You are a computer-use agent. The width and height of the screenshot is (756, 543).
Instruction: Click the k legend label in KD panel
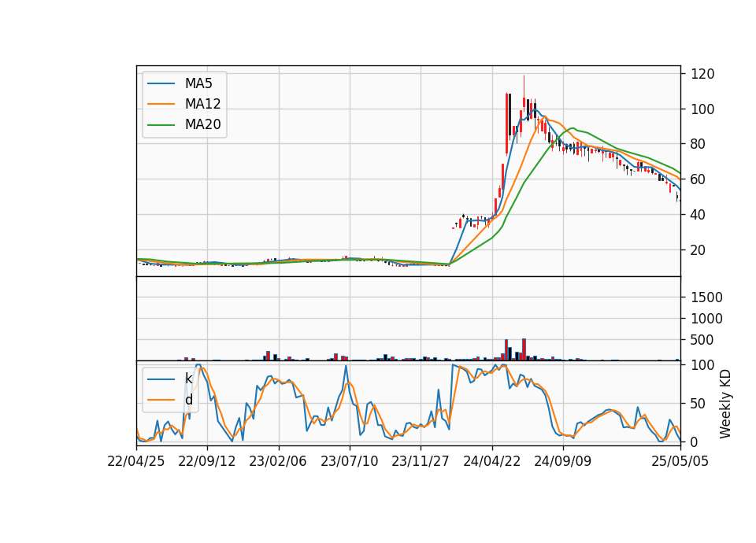pyautogui.click(x=188, y=379)
